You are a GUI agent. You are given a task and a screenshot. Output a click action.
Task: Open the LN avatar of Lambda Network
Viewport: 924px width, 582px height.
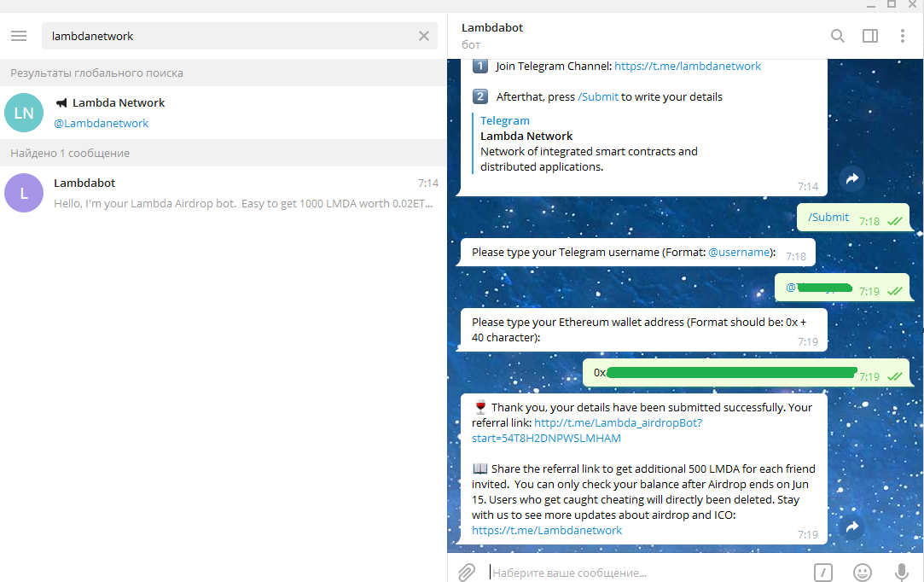click(x=24, y=113)
